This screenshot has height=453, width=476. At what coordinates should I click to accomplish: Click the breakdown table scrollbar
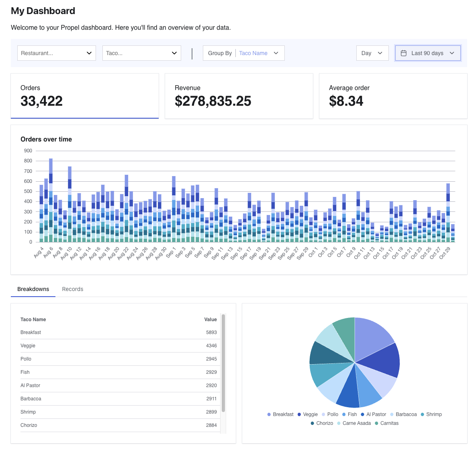pyautogui.click(x=223, y=363)
